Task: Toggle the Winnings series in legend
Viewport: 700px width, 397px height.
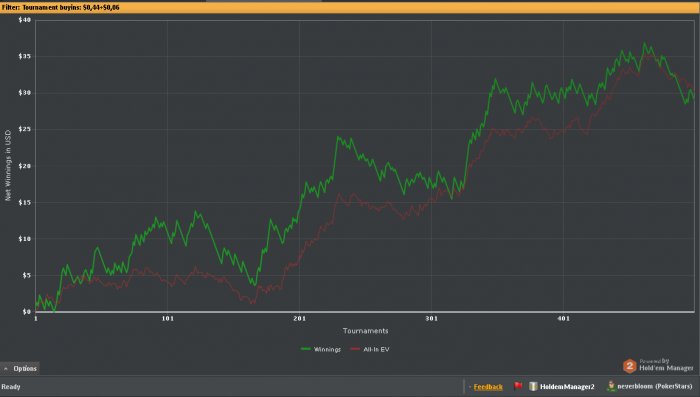Action: click(327, 349)
